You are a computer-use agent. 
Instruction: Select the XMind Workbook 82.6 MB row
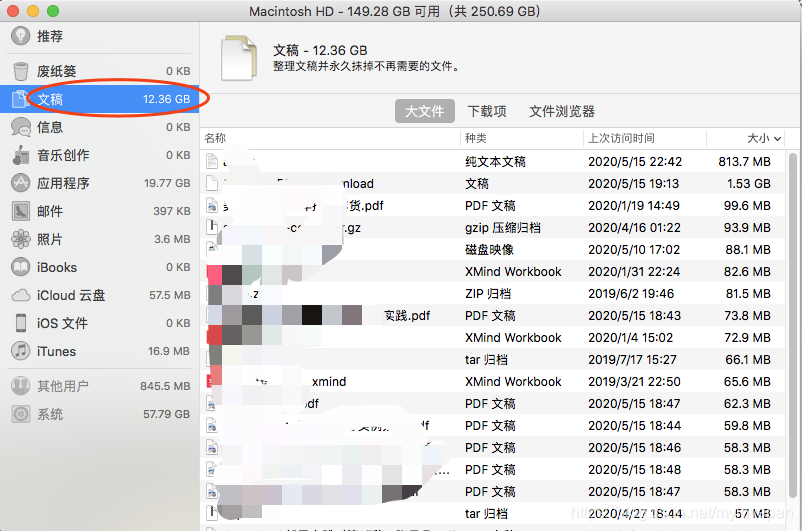click(x=494, y=271)
